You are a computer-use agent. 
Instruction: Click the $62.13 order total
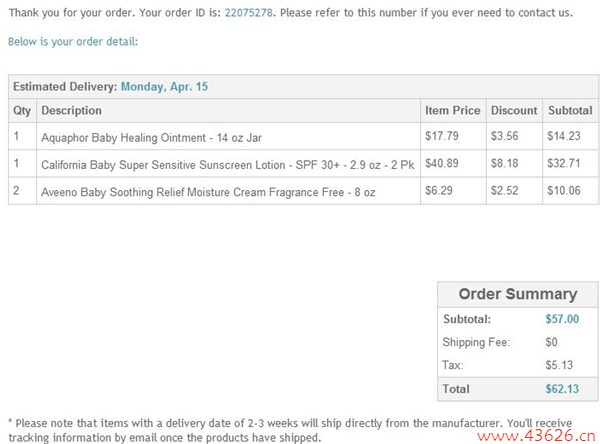[x=561, y=388]
